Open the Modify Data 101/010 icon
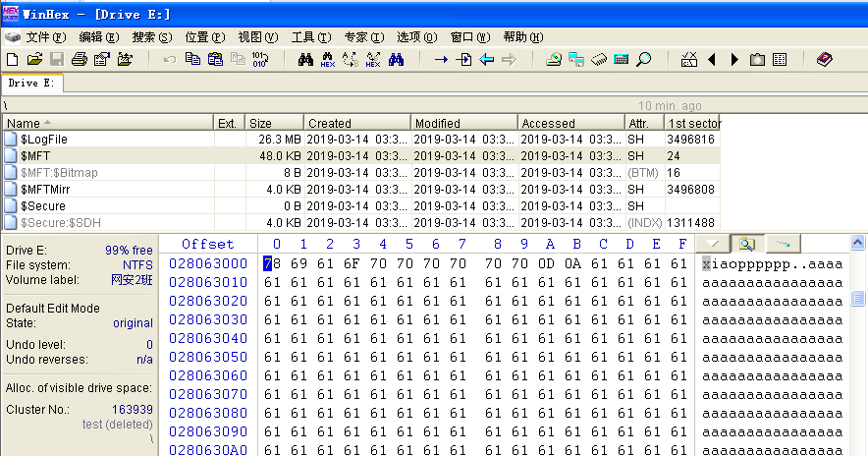 pyautogui.click(x=260, y=59)
